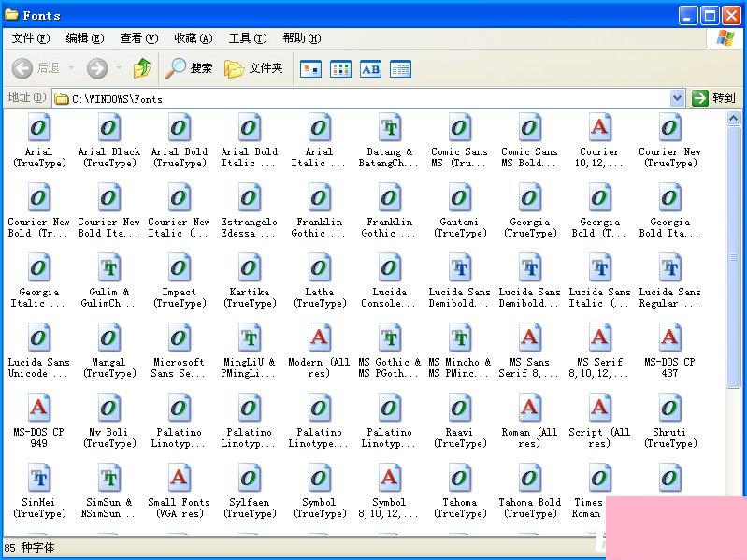Viewport: 747px width, 560px height.
Task: Click the "Franklin Gothic" label under Estrangelo's neighbor
Action: [x=319, y=227]
